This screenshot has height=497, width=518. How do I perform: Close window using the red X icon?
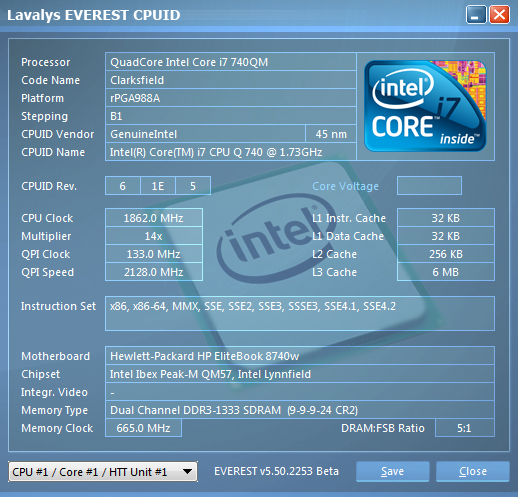pyautogui.click(x=499, y=15)
